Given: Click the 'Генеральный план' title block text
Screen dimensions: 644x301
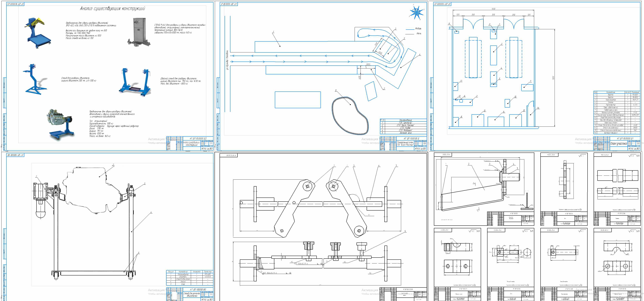Looking at the screenshot, I should point(405,142).
